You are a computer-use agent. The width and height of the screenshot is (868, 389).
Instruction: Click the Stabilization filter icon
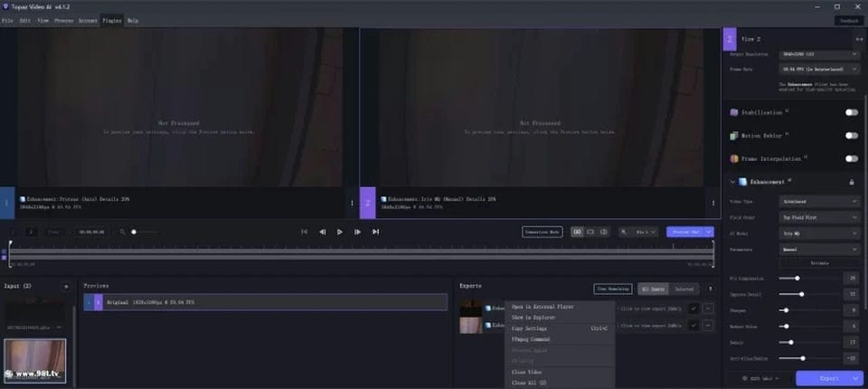pyautogui.click(x=734, y=112)
